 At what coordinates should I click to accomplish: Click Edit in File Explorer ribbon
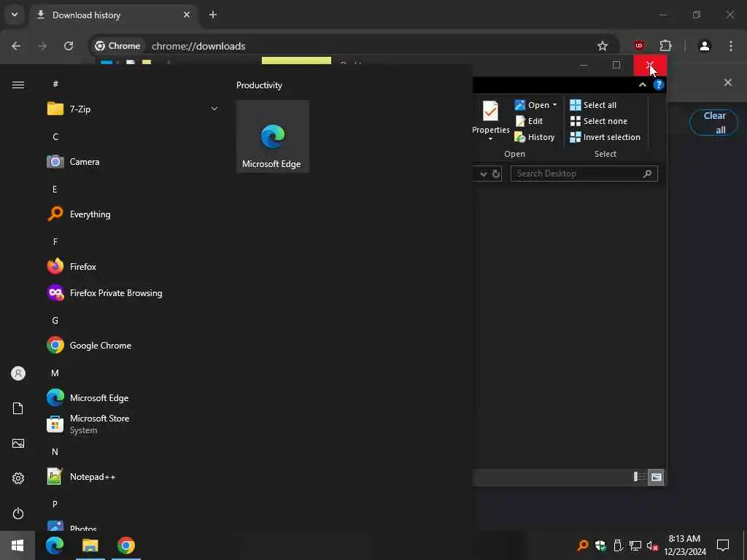530,121
